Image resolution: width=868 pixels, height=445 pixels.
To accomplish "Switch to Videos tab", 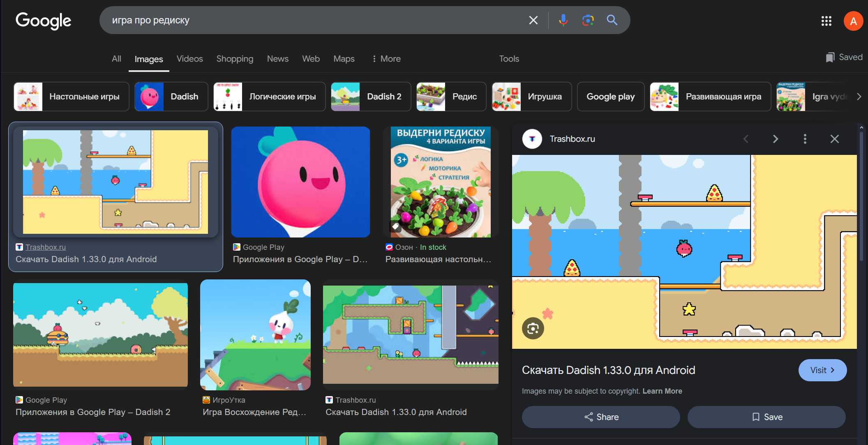I will [x=190, y=59].
